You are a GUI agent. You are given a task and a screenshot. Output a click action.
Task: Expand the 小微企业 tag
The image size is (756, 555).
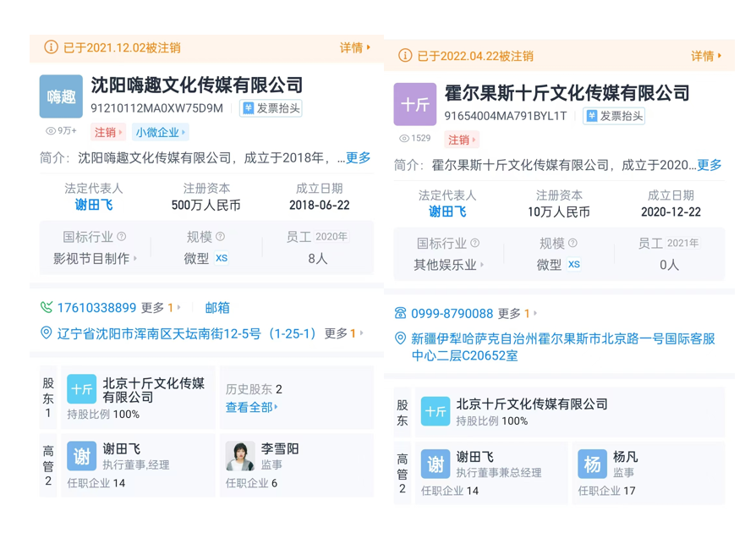pyautogui.click(x=160, y=132)
